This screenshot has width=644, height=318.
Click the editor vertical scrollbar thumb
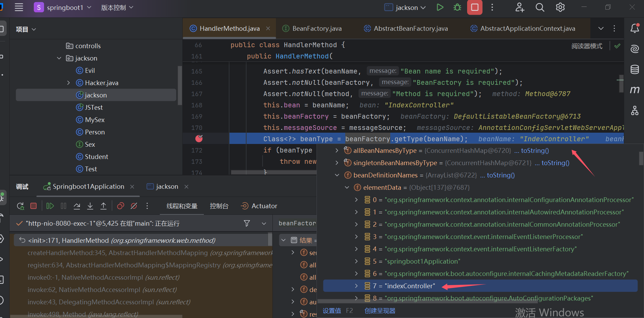(621, 84)
